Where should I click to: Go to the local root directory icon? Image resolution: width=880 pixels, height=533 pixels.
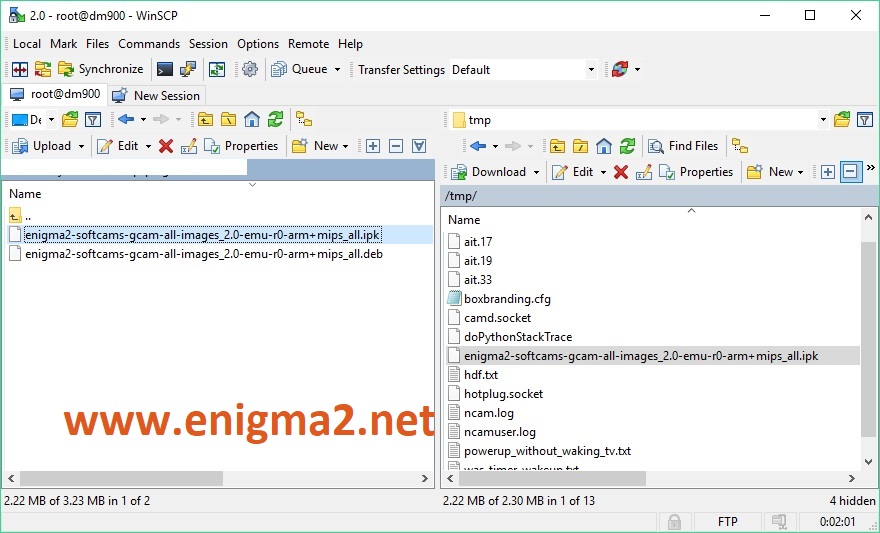[x=228, y=120]
